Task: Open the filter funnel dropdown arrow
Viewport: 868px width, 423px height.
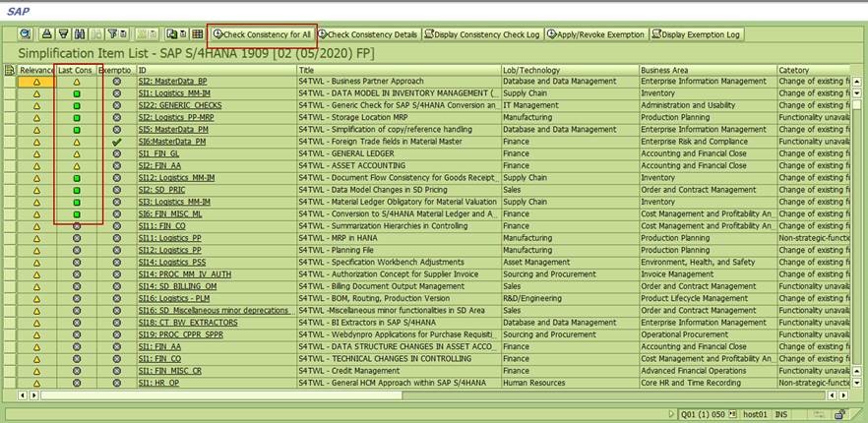Action: coord(123,33)
